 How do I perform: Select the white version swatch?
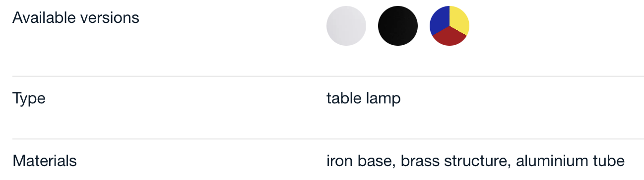(346, 26)
